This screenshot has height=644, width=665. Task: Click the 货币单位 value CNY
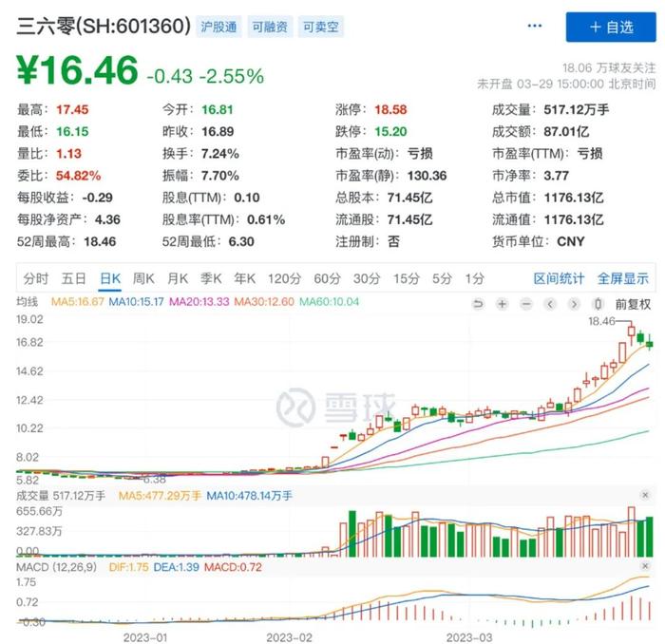click(570, 242)
